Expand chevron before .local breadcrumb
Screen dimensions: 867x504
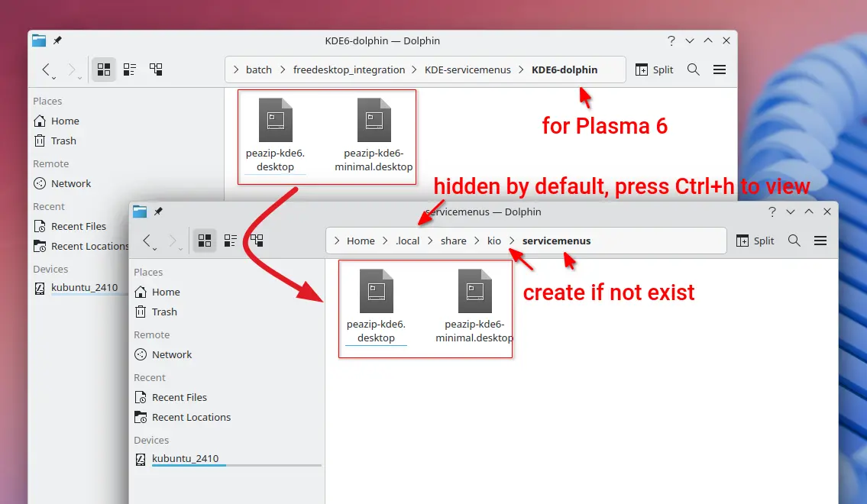pos(386,241)
